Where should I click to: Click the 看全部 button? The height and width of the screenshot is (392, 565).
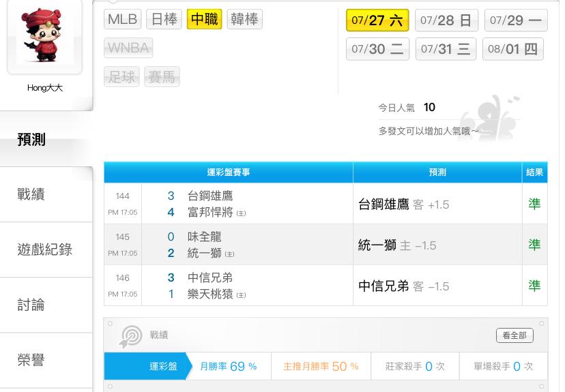point(515,335)
